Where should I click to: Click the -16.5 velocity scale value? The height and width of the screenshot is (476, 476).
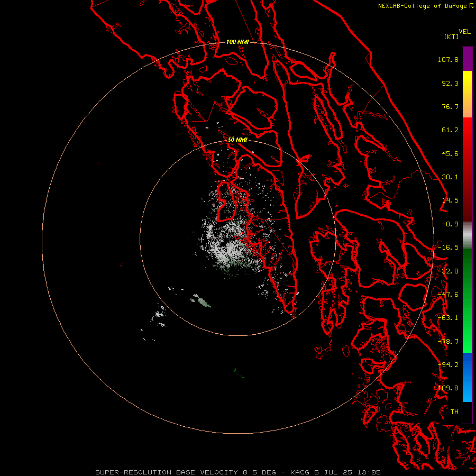point(448,248)
